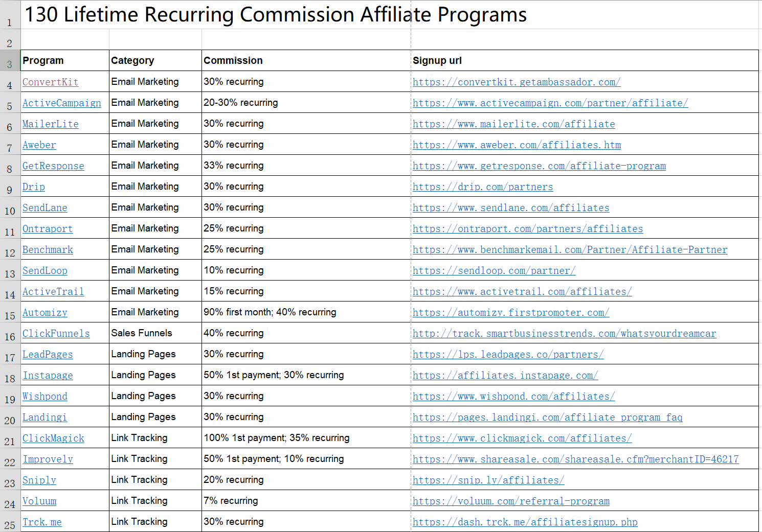Select row header number 16

tap(10, 333)
